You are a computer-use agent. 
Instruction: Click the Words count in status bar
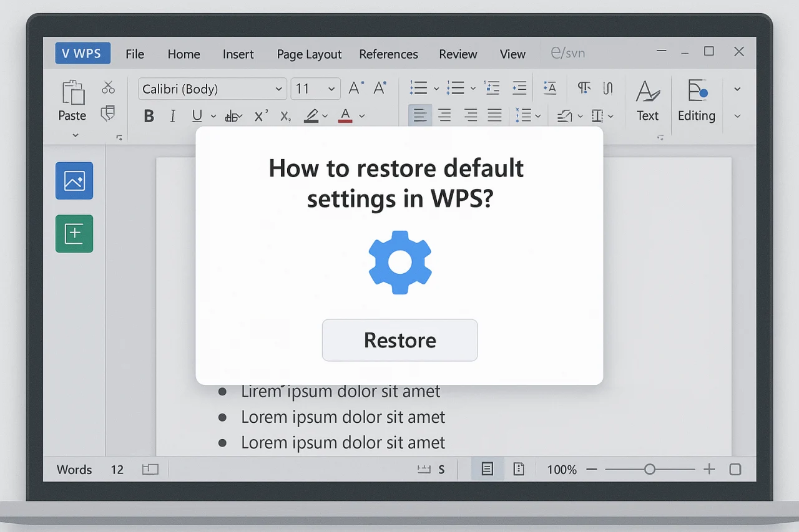(74, 470)
